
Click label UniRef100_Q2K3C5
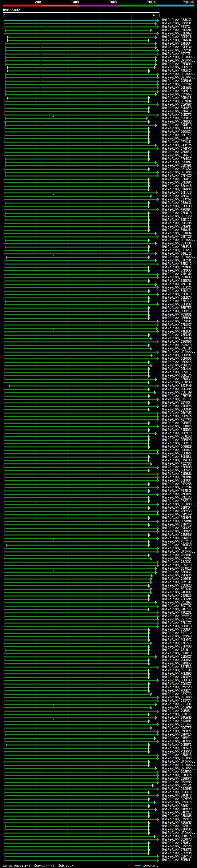(x=177, y=775)
